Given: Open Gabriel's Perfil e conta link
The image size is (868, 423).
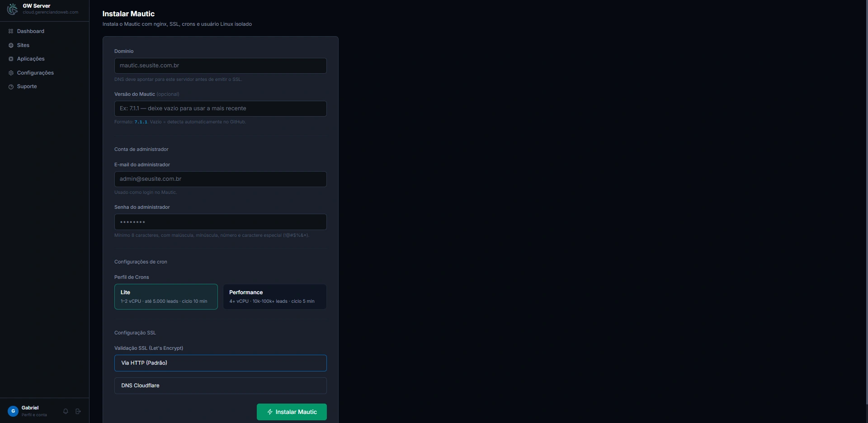Looking at the screenshot, I should point(34,415).
